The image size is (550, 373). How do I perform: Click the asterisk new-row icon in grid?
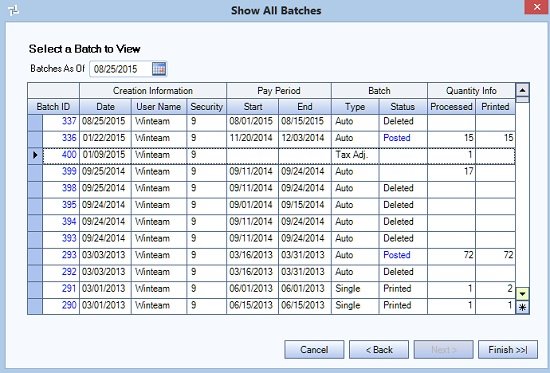click(x=522, y=307)
